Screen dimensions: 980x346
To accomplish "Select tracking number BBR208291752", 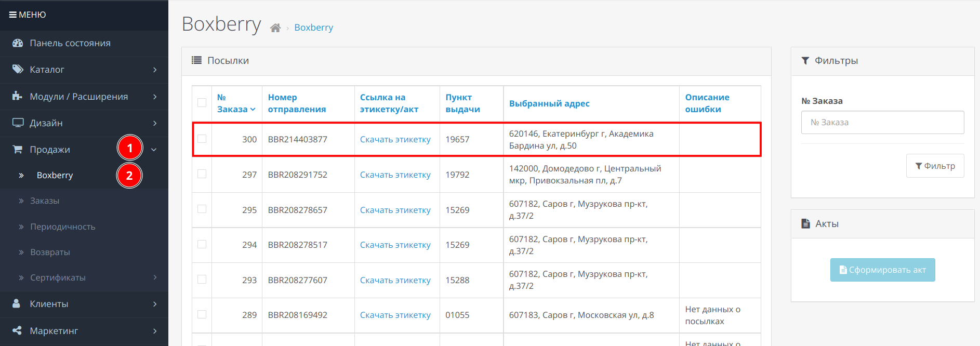I will (x=298, y=175).
